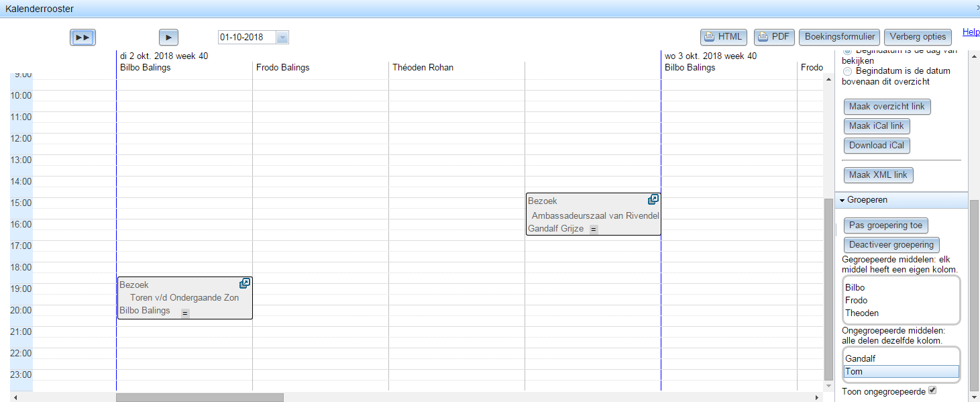Viewport: 980px width, 402px height.
Task: Click calendar vertical scrollbar down arrow
Action: pos(828,387)
